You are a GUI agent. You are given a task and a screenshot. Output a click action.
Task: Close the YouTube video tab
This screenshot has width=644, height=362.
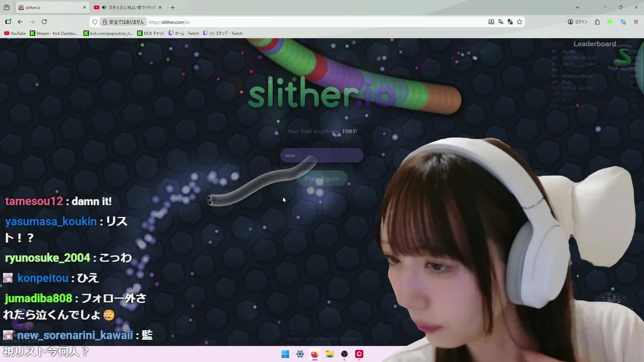click(x=160, y=8)
